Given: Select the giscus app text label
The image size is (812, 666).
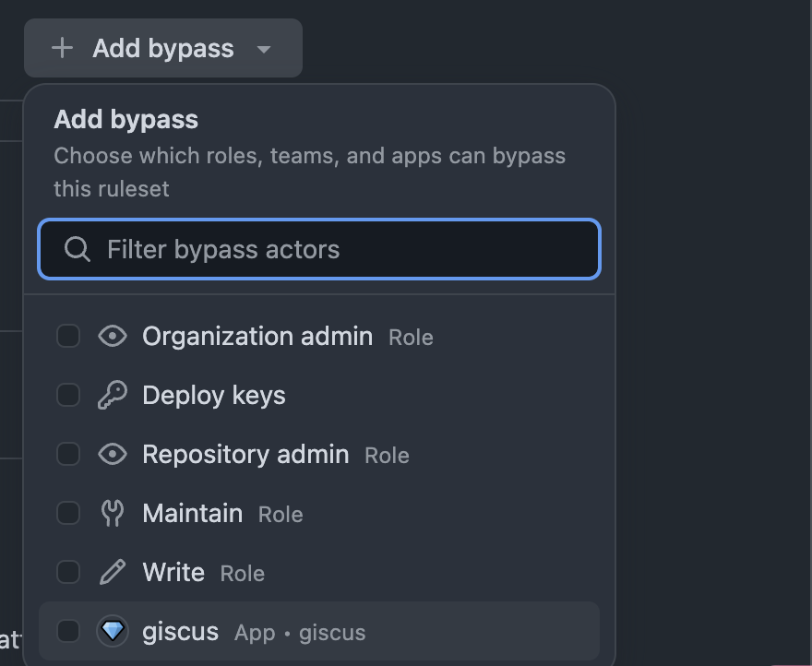Looking at the screenshot, I should click(x=181, y=631).
